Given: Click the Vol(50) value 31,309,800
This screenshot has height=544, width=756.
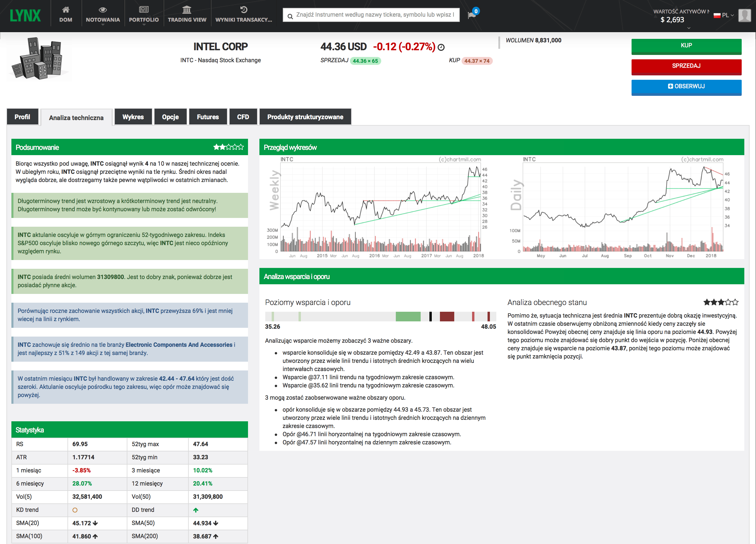Looking at the screenshot, I should click(x=208, y=497).
